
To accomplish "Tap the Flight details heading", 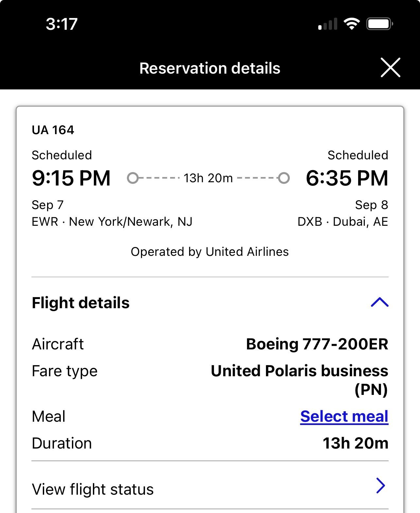I will (x=80, y=303).
